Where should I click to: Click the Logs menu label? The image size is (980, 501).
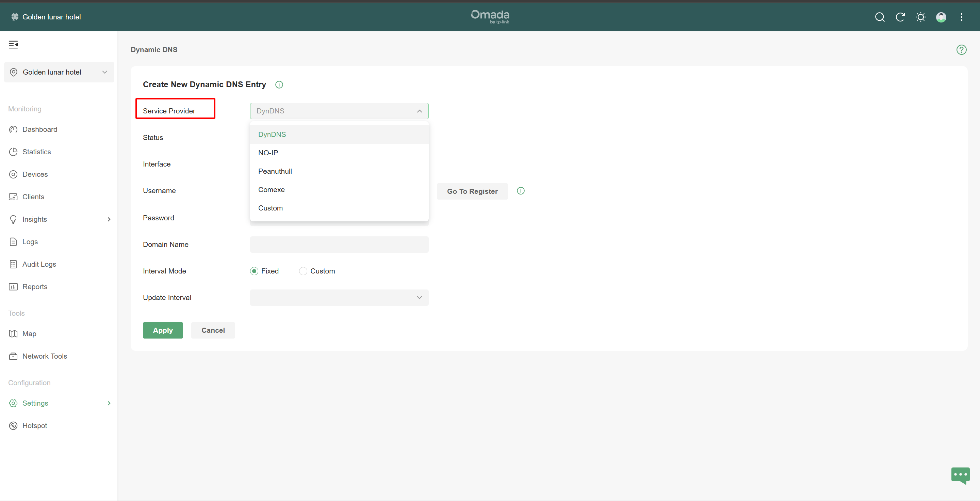30,242
